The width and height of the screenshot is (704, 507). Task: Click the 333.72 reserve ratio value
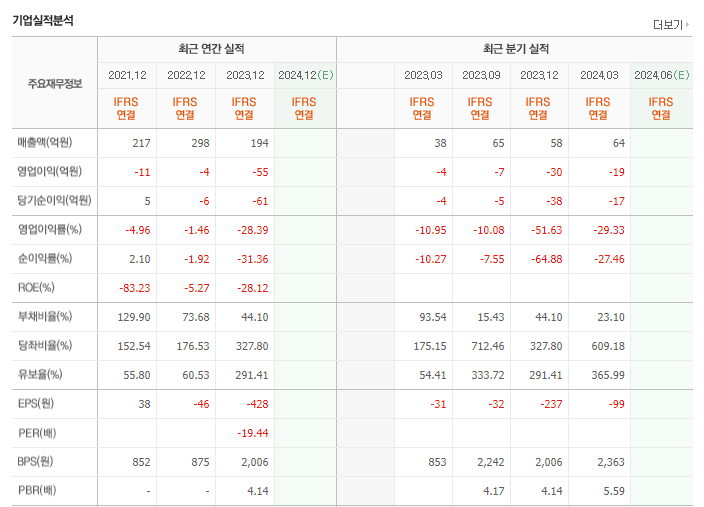pyautogui.click(x=488, y=375)
